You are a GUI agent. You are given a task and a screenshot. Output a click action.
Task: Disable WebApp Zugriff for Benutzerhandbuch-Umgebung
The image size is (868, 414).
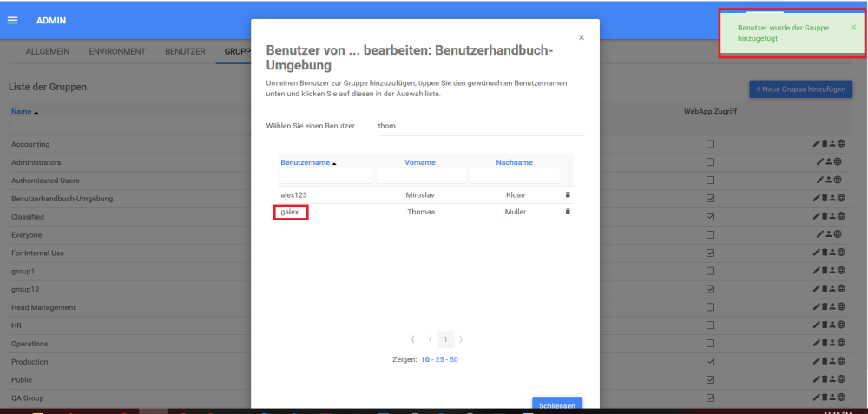(710, 198)
